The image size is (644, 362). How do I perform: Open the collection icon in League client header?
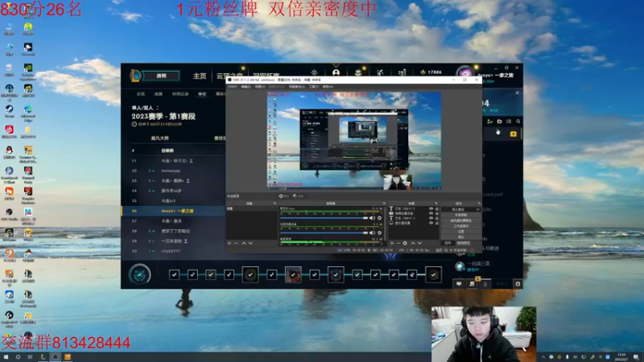(358, 72)
